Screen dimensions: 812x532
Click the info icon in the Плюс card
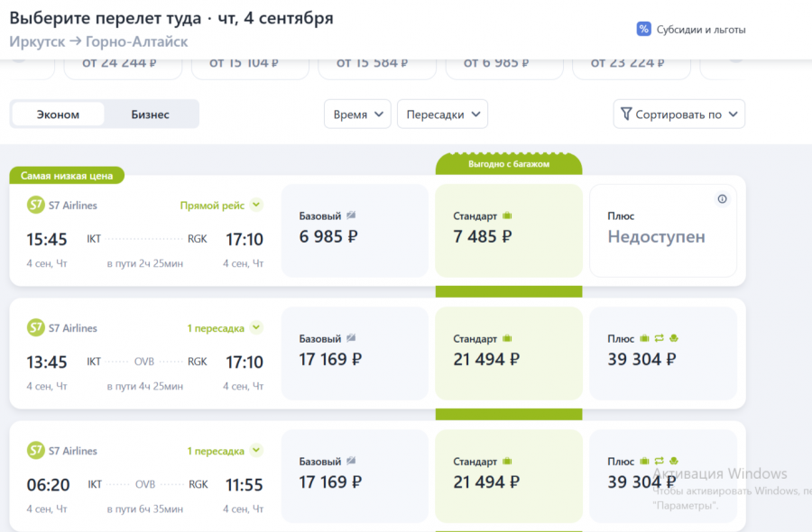pyautogui.click(x=722, y=199)
